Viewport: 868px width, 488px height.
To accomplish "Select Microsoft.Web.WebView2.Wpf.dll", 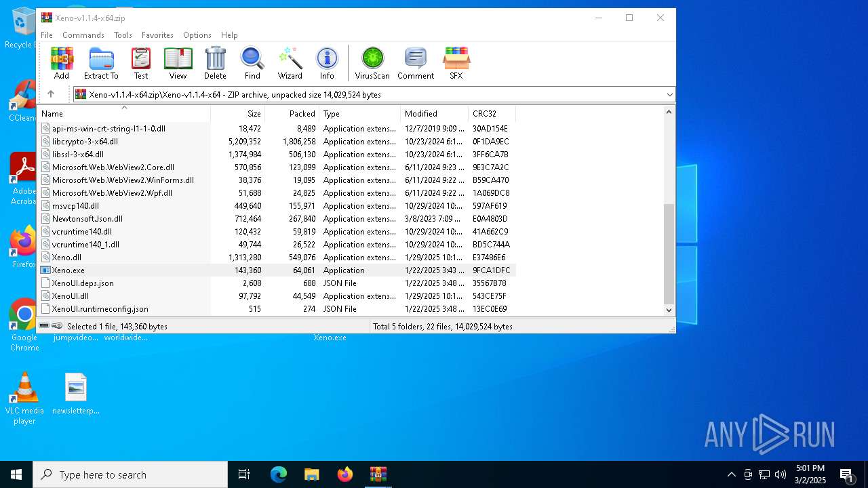I will 277,192.
